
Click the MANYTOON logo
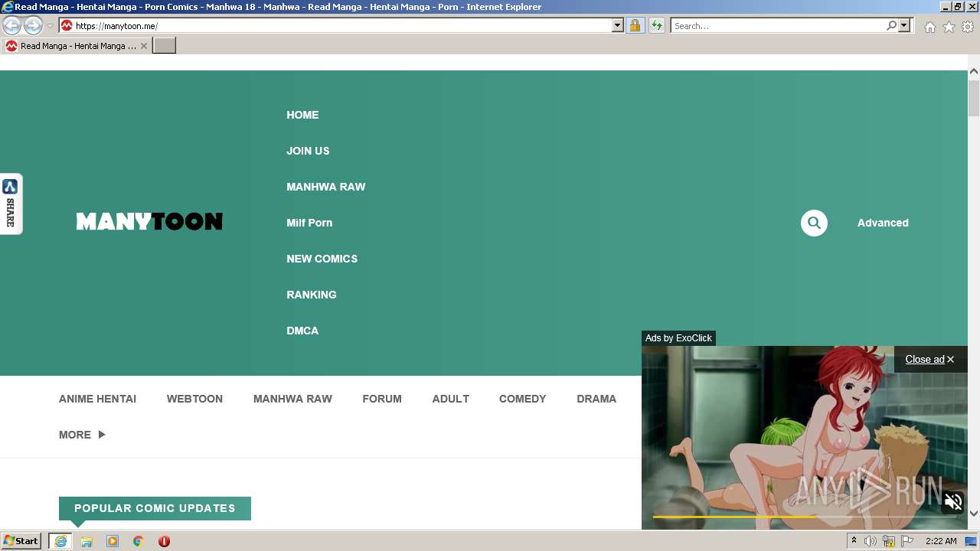pos(149,222)
